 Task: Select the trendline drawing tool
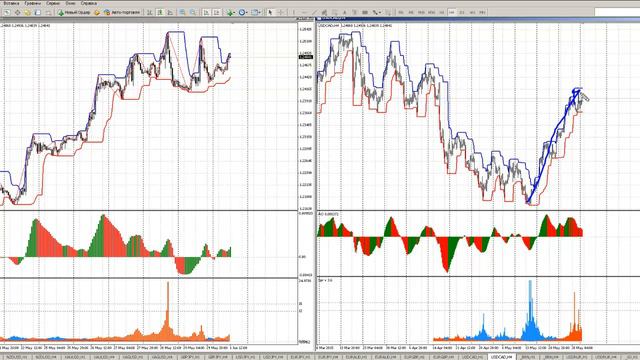click(315, 13)
